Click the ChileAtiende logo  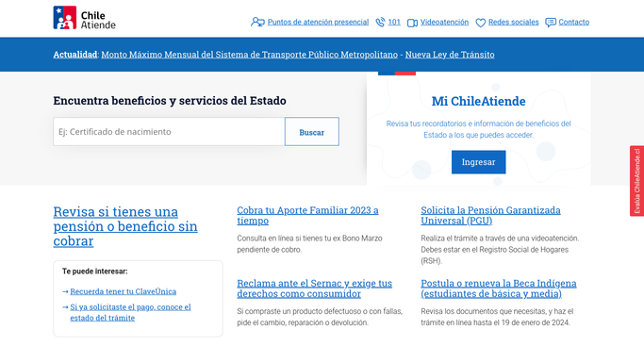[x=85, y=18]
